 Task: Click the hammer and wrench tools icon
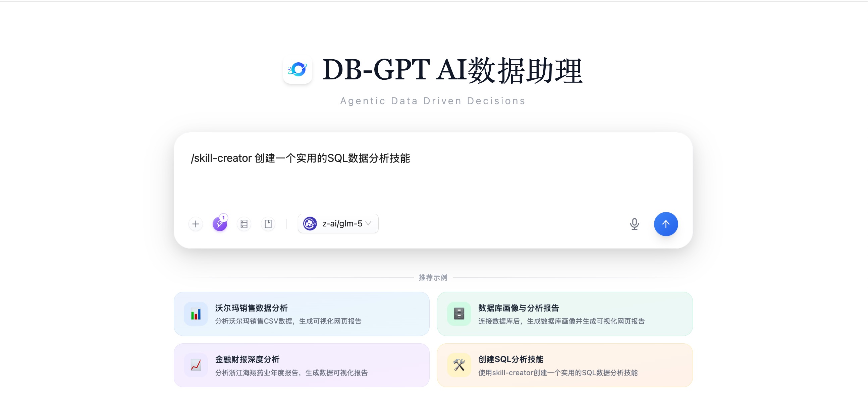[x=459, y=365]
